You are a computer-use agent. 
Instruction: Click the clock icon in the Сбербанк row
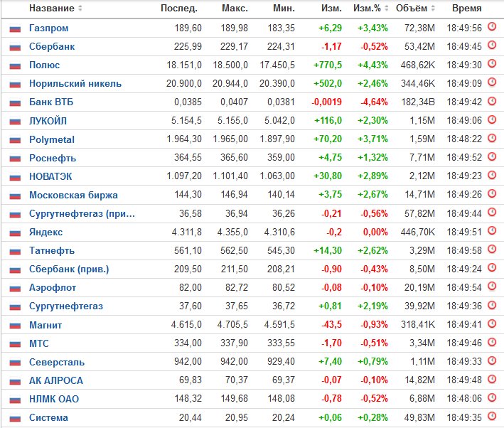pyautogui.click(x=492, y=46)
